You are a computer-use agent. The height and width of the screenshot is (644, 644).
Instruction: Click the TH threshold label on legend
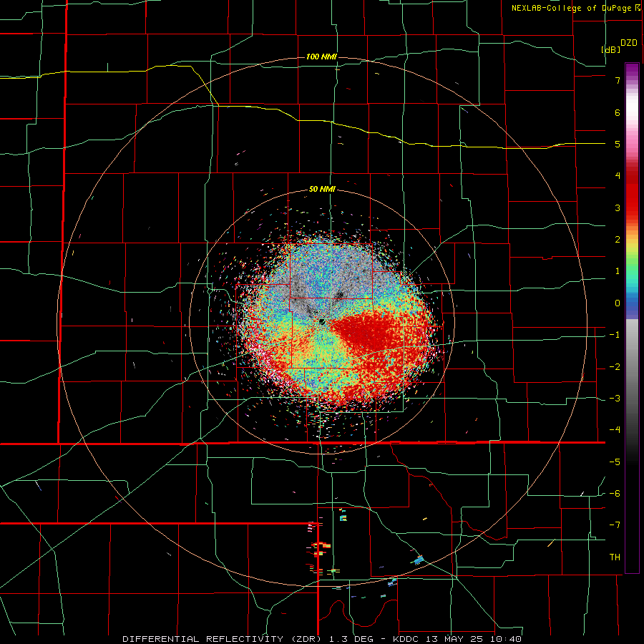coord(615,557)
